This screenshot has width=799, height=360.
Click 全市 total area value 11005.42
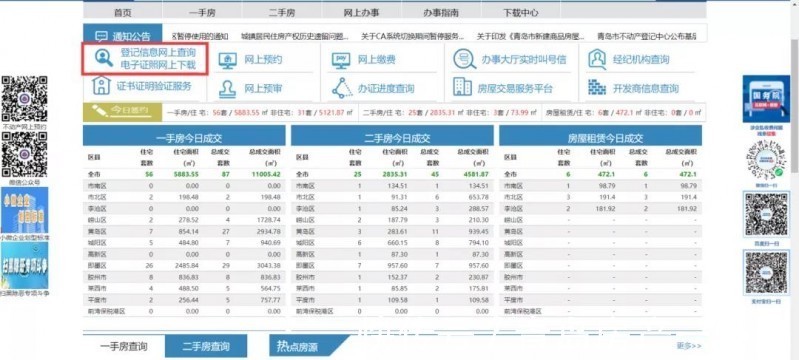[x=265, y=174]
